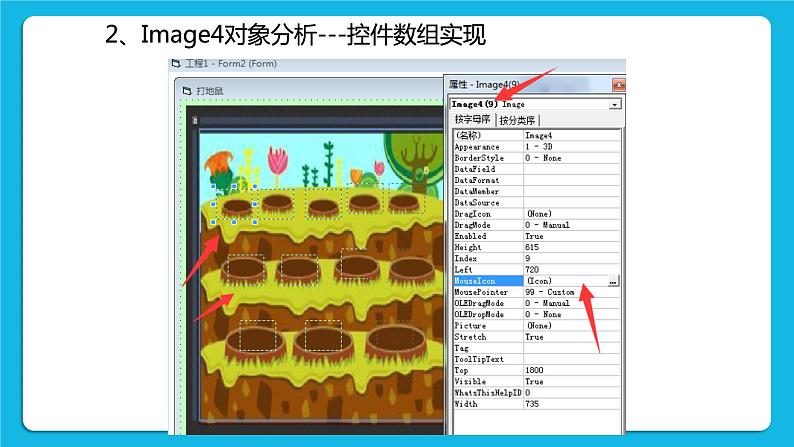Select the Visible property row
The width and height of the screenshot is (794, 447).
click(537, 381)
